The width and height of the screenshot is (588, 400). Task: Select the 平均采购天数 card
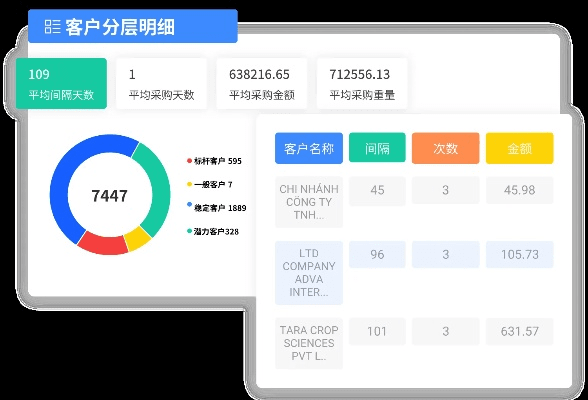161,83
